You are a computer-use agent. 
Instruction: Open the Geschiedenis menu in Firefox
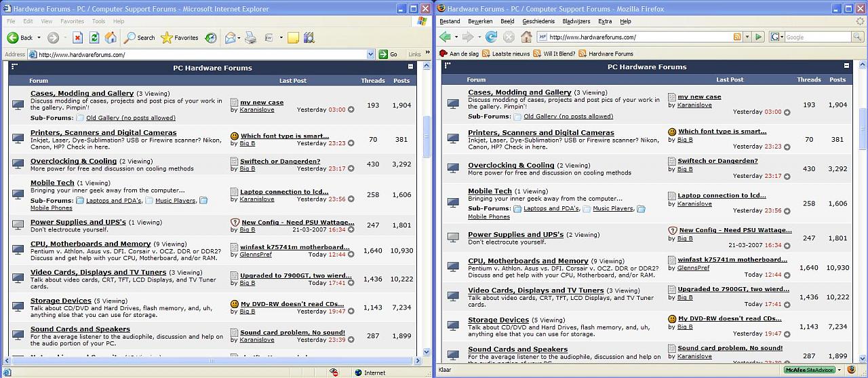point(538,21)
